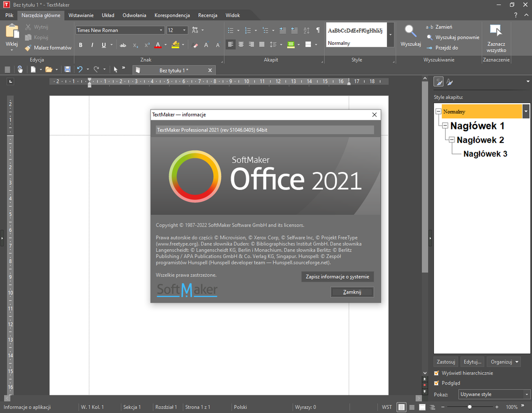Click the change case Aa icon
The height and width of the screenshot is (413, 532).
point(195,30)
